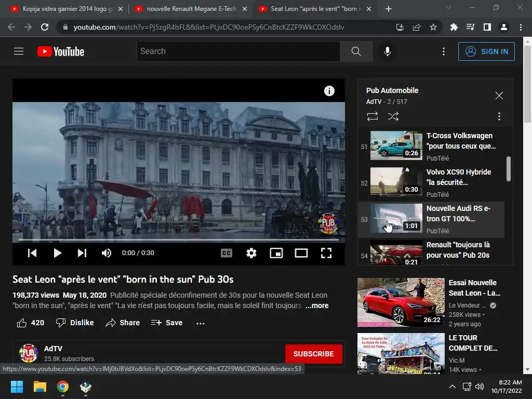
Task: Switch to theater mode
Action: (x=301, y=253)
